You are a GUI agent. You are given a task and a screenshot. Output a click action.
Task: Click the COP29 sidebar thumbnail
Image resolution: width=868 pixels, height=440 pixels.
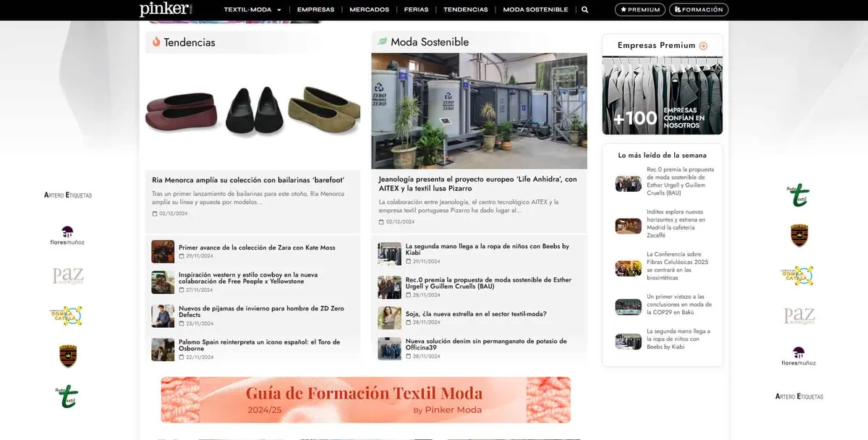pyautogui.click(x=628, y=307)
